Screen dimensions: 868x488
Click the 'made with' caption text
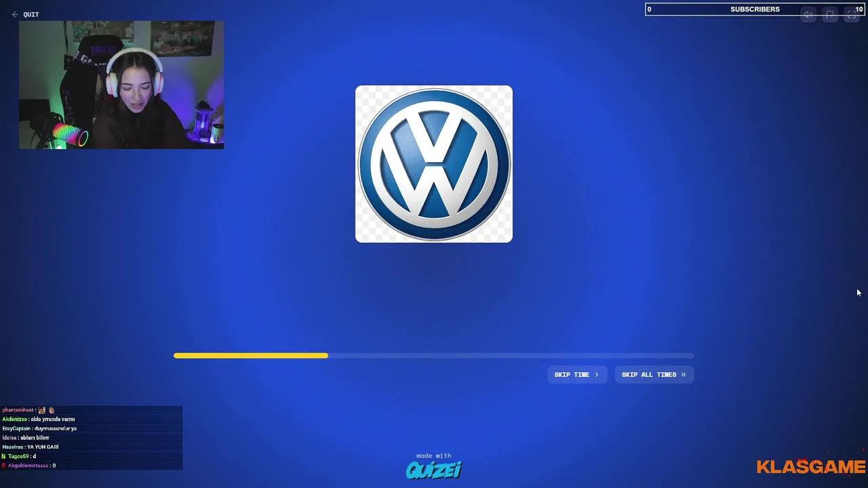[x=434, y=455]
